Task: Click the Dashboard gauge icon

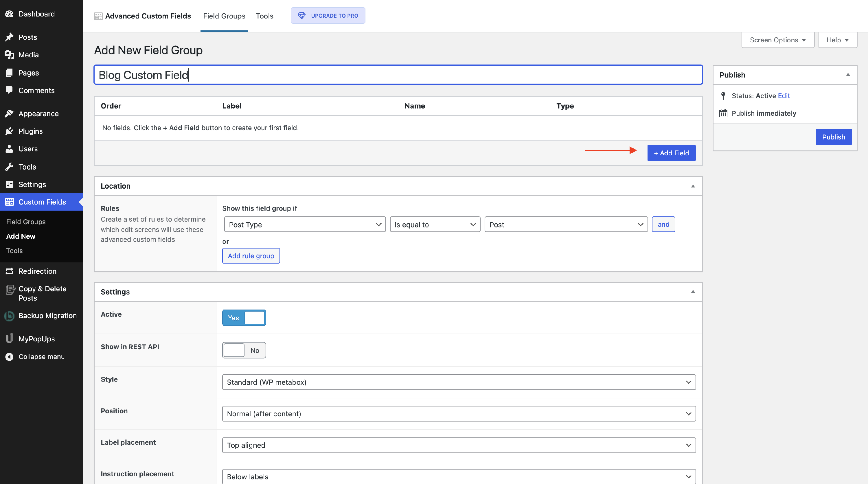Action: click(x=10, y=14)
